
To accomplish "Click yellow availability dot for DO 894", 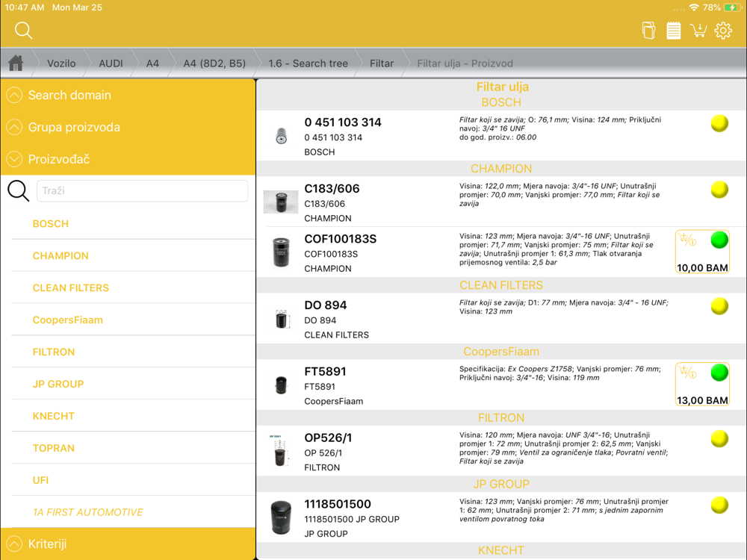I will [x=719, y=306].
